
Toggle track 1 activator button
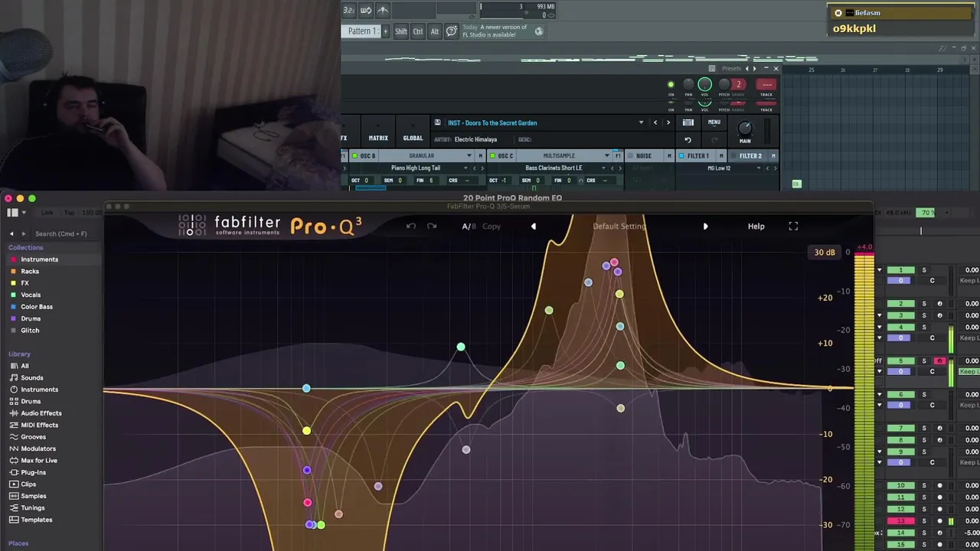point(900,270)
